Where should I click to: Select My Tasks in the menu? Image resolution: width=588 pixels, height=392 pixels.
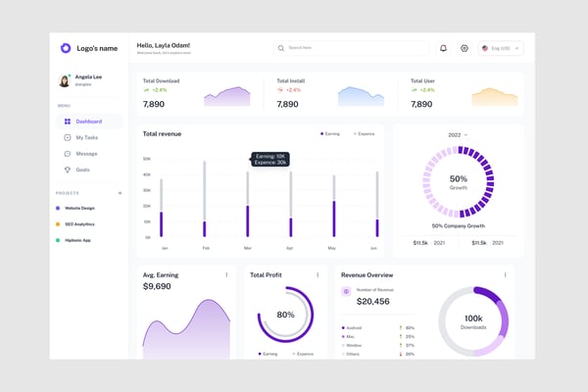[x=89, y=137]
